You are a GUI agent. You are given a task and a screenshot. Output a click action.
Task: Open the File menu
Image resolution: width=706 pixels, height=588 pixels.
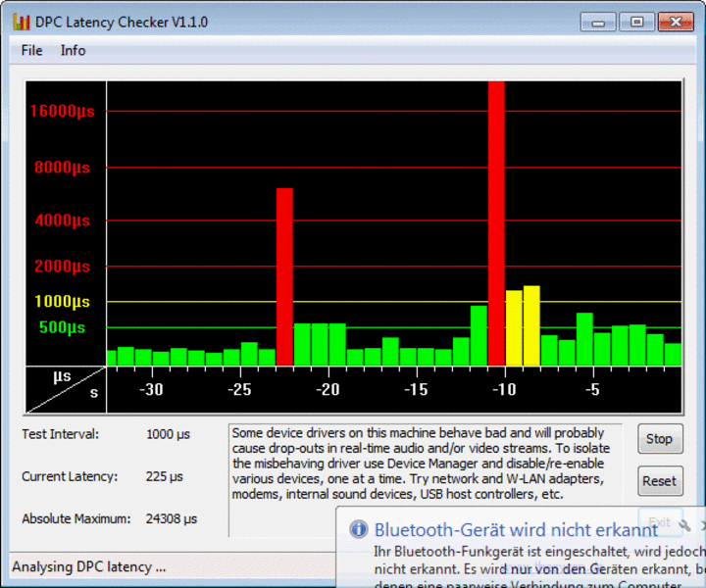31,50
